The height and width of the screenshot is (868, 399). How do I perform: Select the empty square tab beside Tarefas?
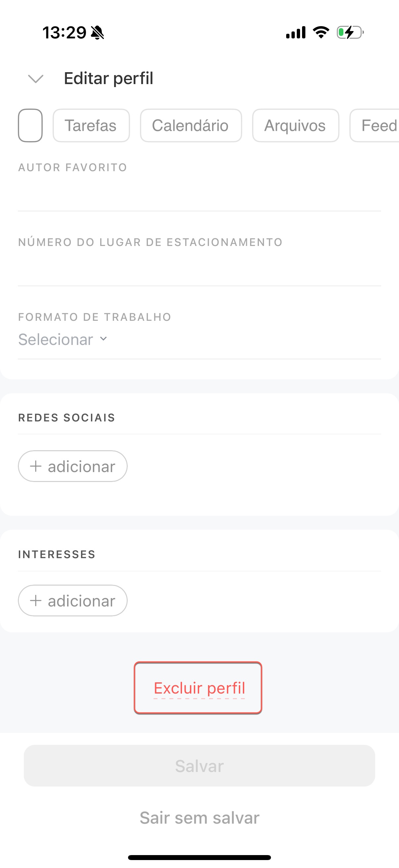click(30, 125)
